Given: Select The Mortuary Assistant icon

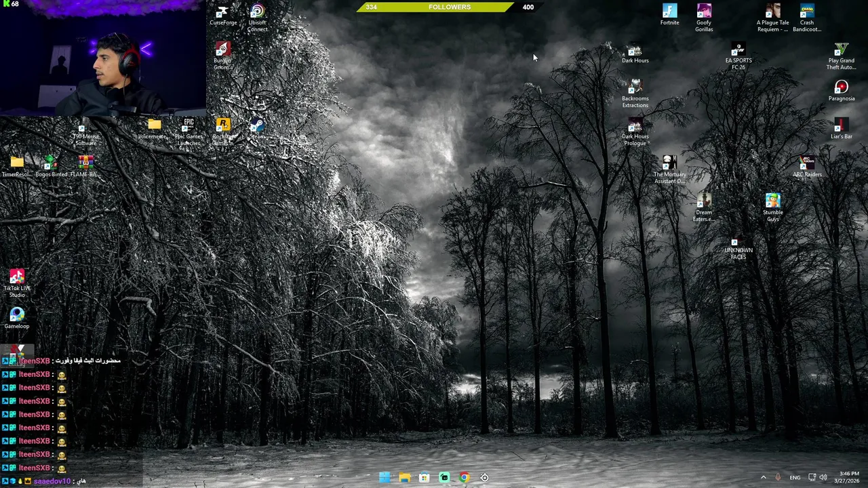Looking at the screenshot, I should pos(669,170).
